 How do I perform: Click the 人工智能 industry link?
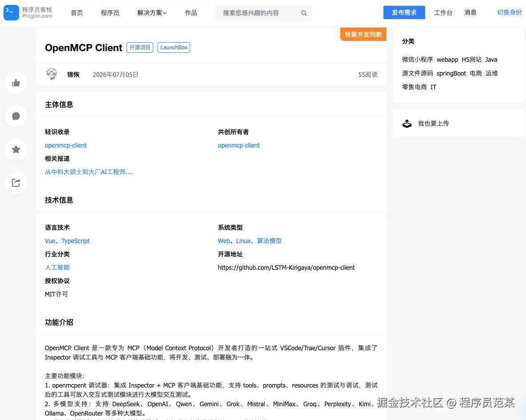57,268
